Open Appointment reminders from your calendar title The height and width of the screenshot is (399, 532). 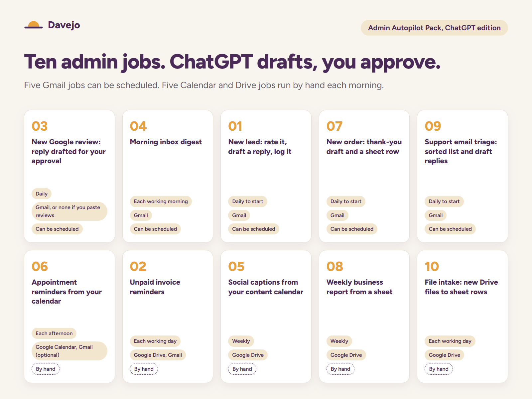[66, 292]
